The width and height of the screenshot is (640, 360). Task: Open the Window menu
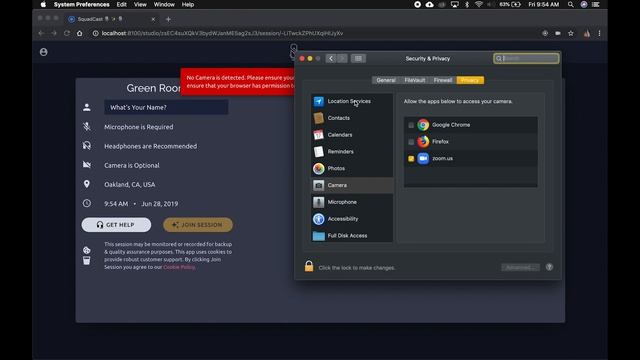point(164,4)
